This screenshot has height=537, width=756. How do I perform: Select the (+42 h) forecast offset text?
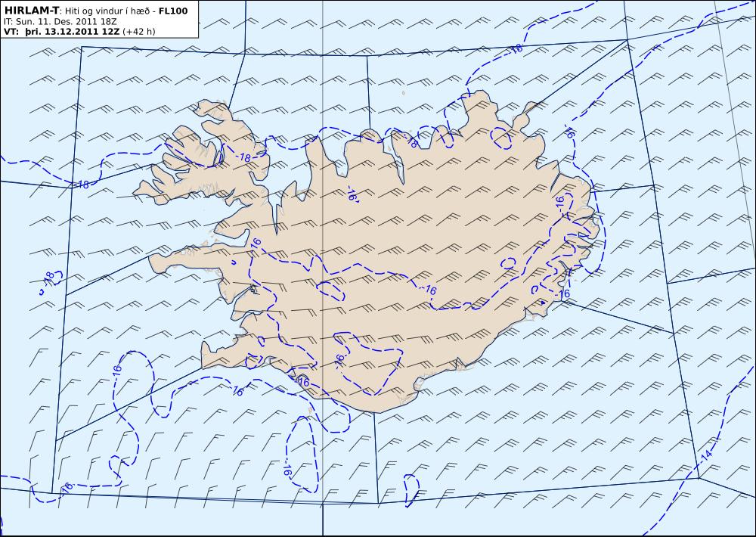[139, 32]
